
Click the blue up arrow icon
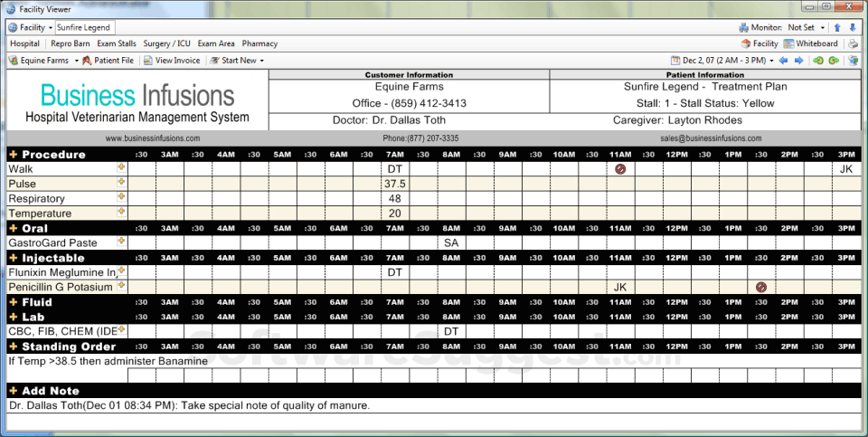click(x=837, y=27)
